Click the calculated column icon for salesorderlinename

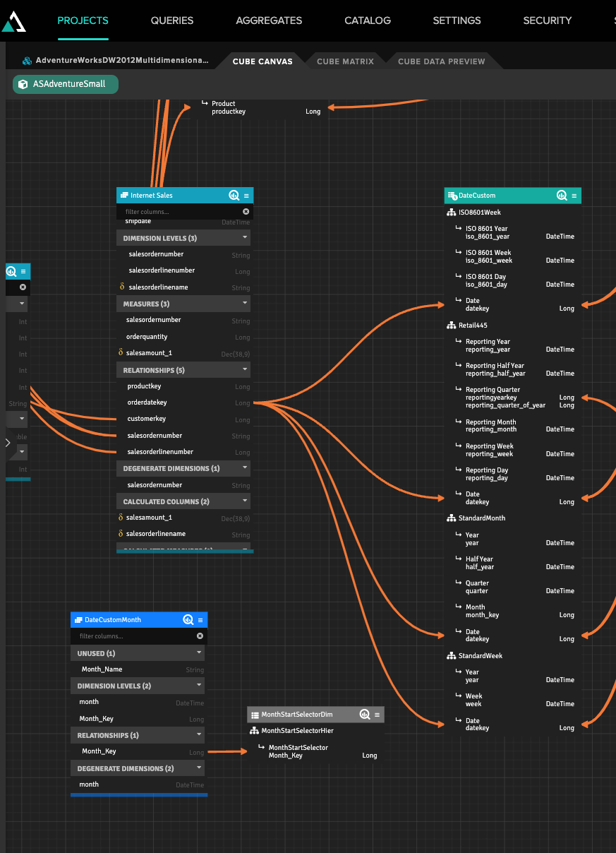tap(121, 534)
